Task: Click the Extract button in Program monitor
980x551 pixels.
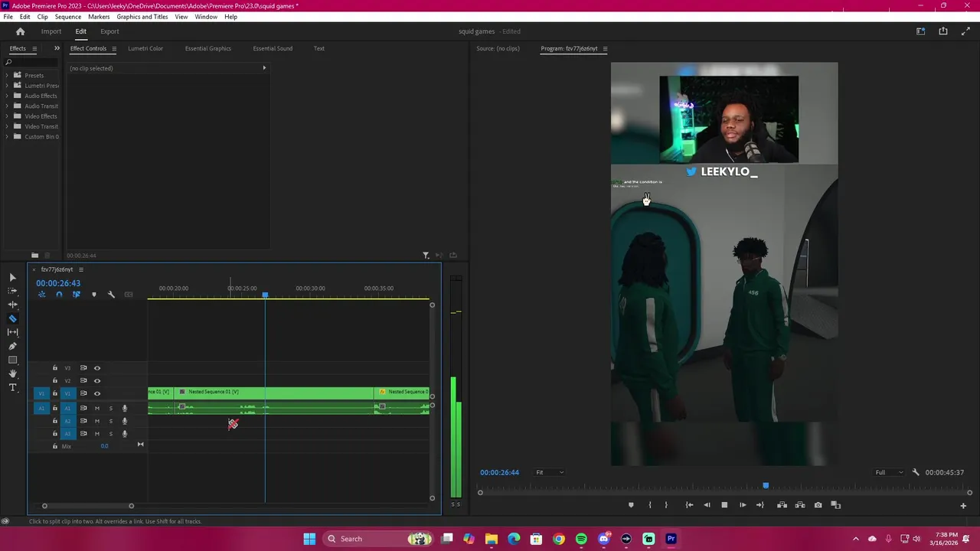Action: 800,505
